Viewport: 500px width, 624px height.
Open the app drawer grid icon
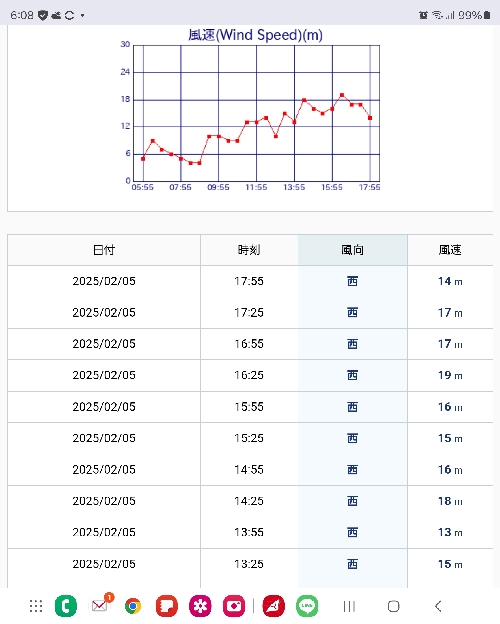36,606
